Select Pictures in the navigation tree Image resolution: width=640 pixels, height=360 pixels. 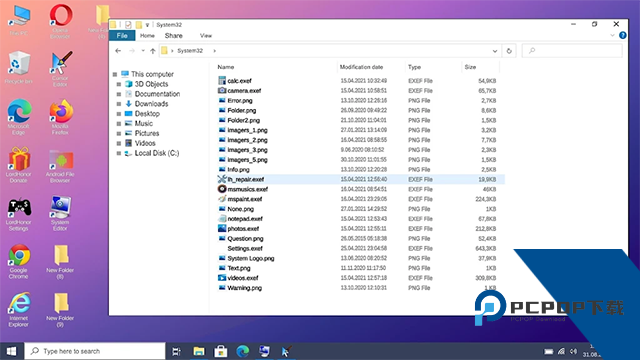(x=147, y=133)
